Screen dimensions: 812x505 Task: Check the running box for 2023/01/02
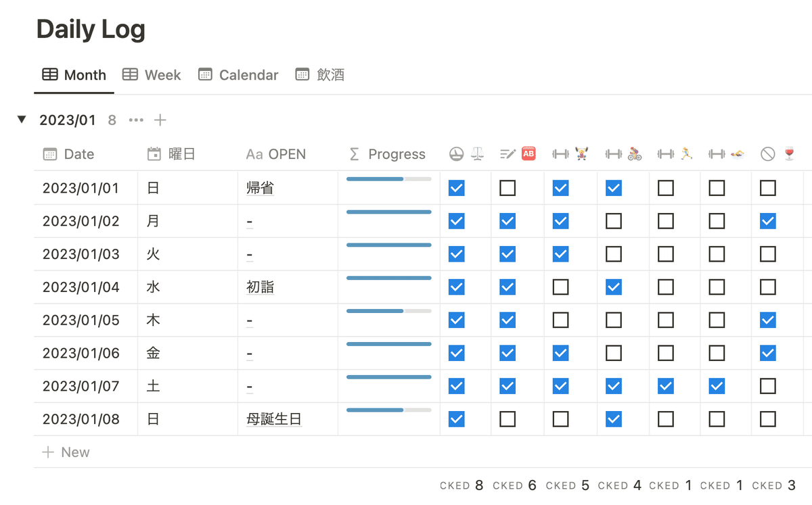tap(666, 221)
